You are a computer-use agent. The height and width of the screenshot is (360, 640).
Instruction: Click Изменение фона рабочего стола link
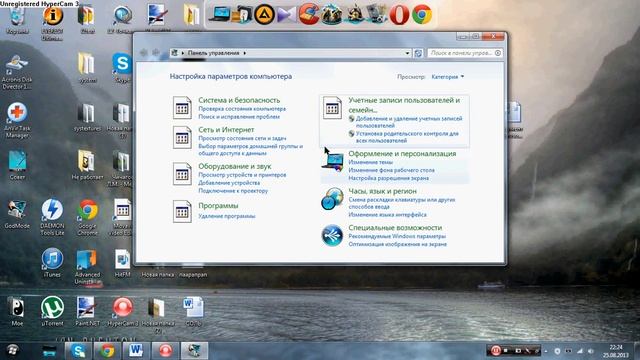click(391, 170)
